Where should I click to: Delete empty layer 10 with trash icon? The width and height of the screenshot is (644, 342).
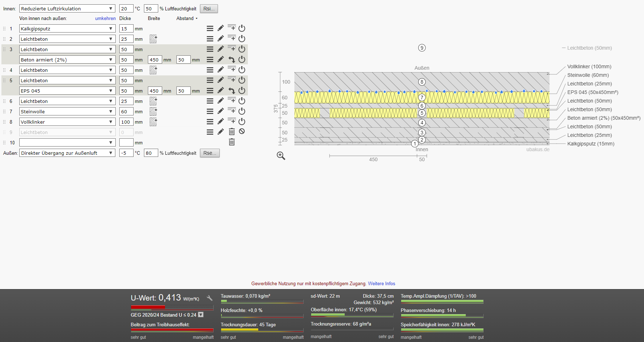point(232,142)
